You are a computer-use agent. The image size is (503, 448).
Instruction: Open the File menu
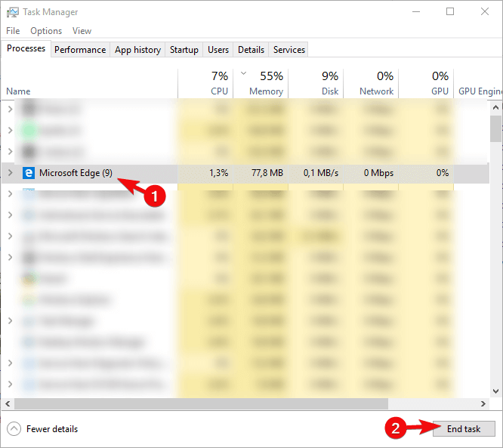[x=13, y=31]
